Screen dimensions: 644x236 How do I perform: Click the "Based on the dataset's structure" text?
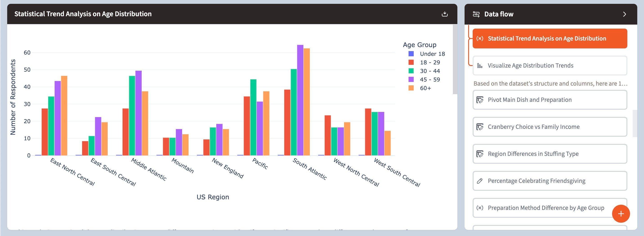550,84
